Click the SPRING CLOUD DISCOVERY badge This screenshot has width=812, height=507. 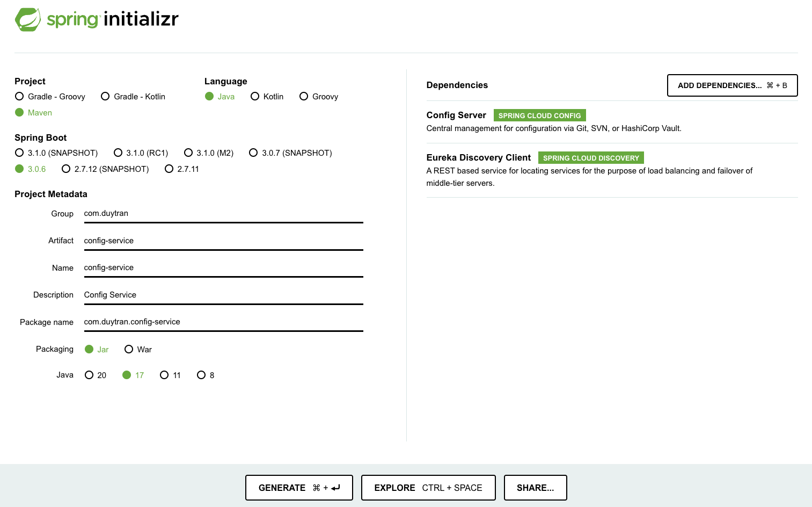coord(590,157)
